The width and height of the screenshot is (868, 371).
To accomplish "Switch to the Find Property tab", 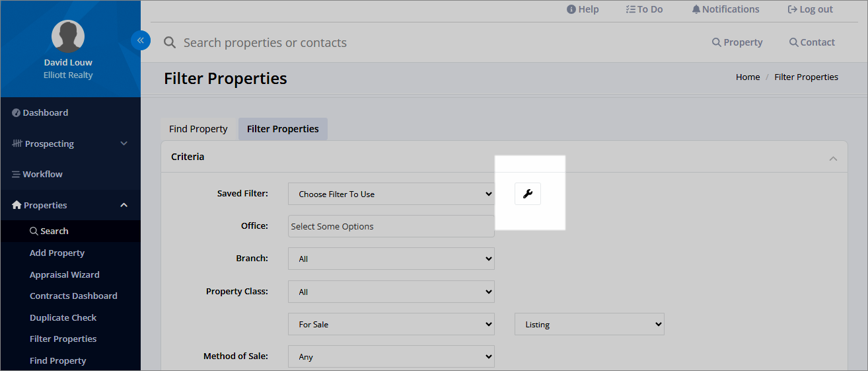I will tap(198, 129).
